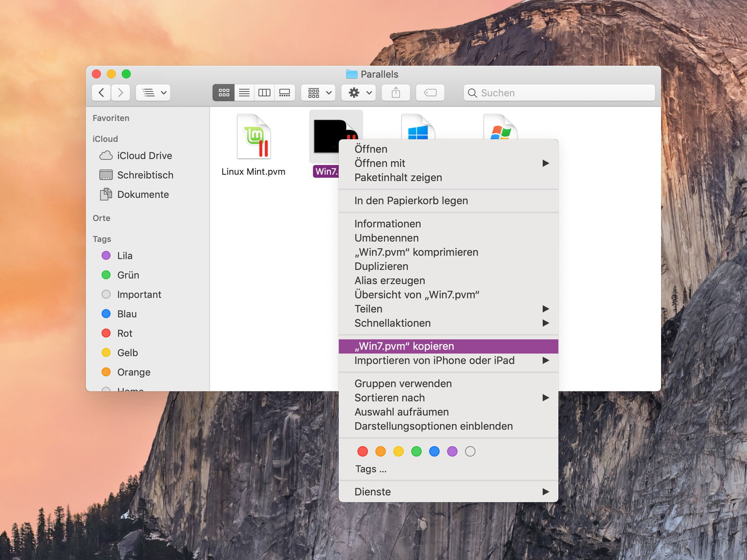Expand the Dienste submenu
The height and width of the screenshot is (560, 747).
click(448, 492)
